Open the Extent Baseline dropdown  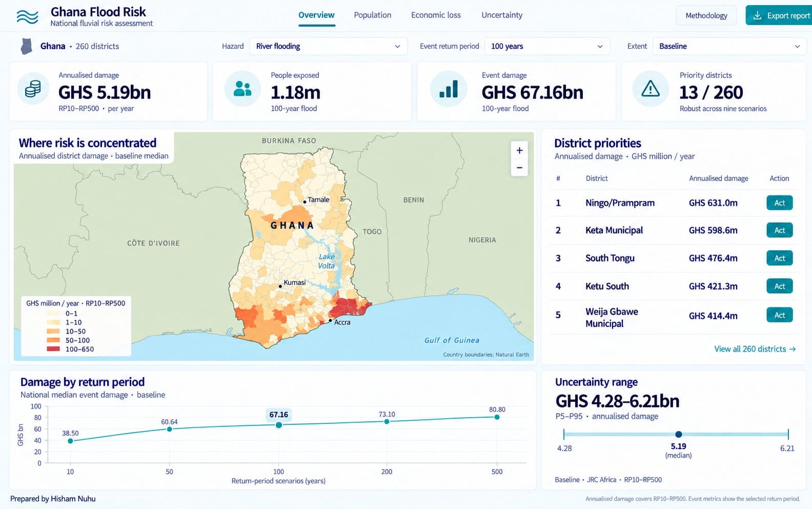pos(729,46)
